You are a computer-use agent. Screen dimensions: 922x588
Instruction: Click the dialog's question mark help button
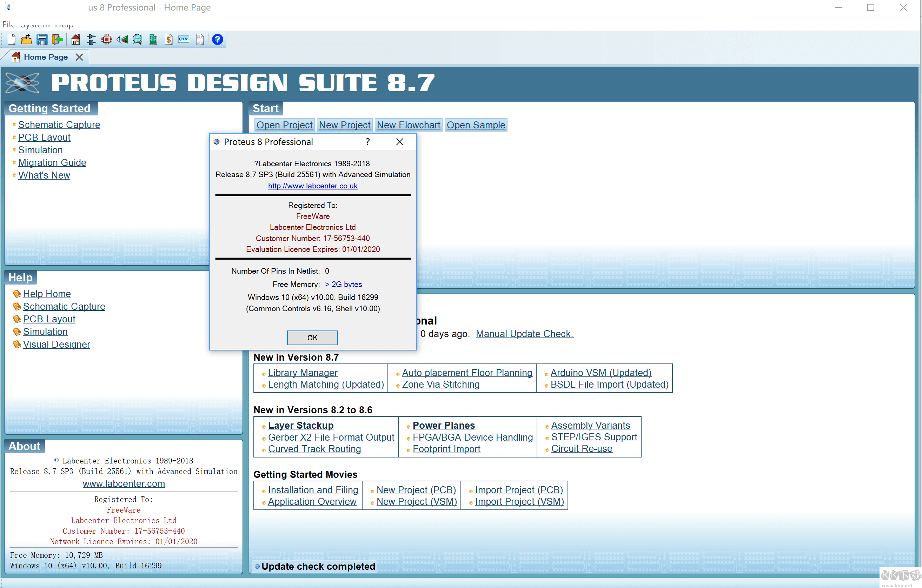pos(367,142)
